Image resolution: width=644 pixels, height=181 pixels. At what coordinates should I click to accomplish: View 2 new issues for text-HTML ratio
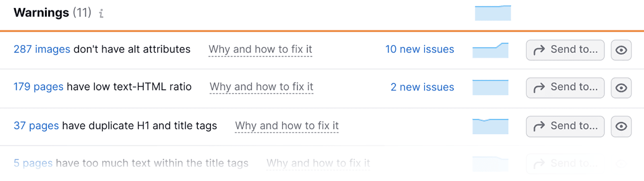422,87
